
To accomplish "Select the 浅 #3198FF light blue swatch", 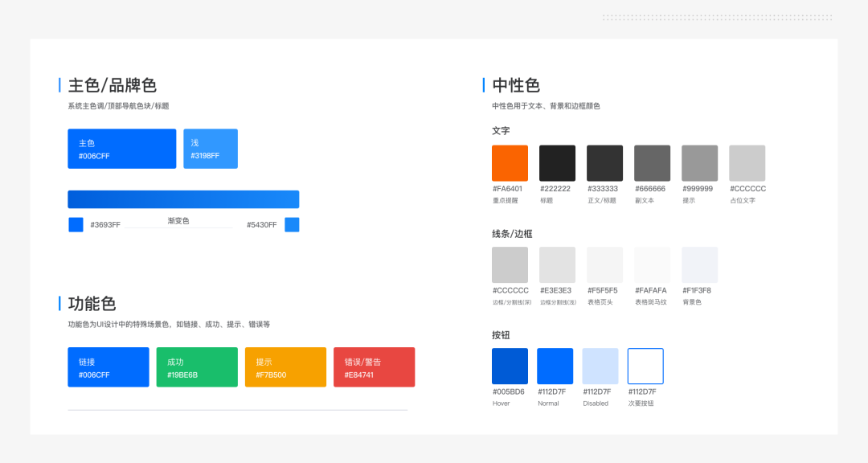I will pyautogui.click(x=210, y=148).
